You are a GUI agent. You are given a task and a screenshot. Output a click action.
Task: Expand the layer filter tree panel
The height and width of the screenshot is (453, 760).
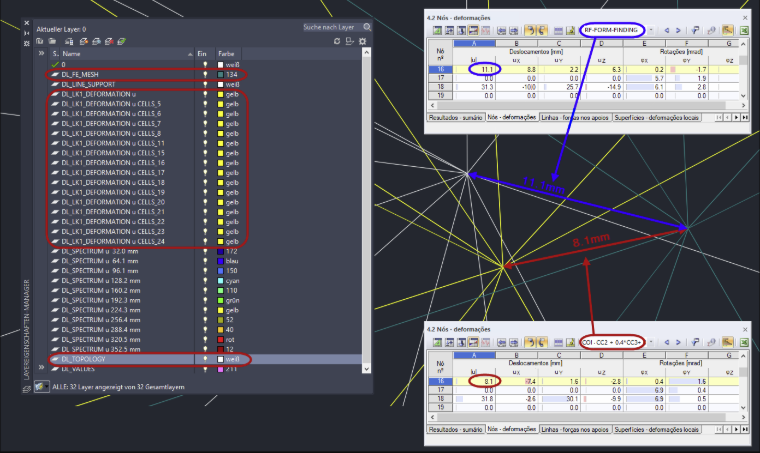[x=41, y=53]
